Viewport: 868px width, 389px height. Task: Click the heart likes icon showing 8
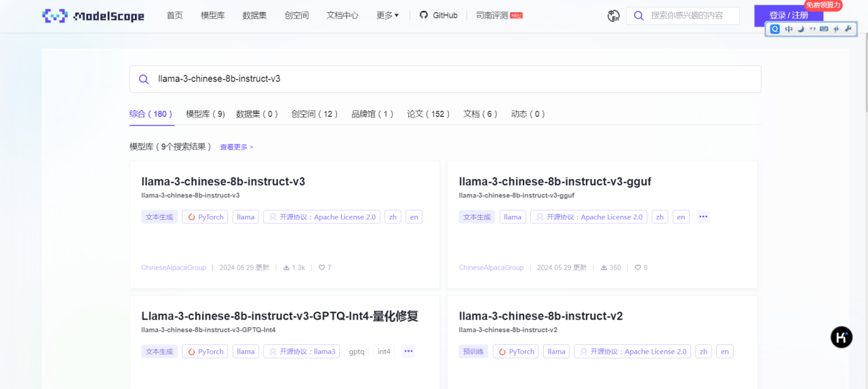pos(637,267)
